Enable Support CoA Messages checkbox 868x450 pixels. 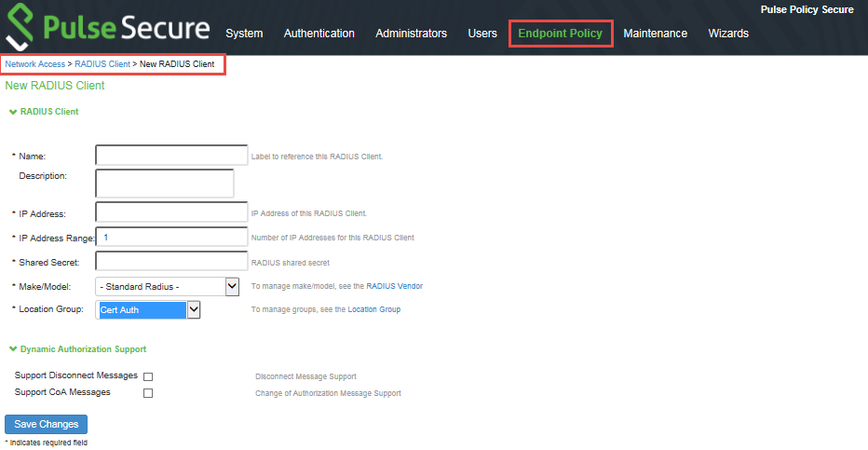(148, 393)
